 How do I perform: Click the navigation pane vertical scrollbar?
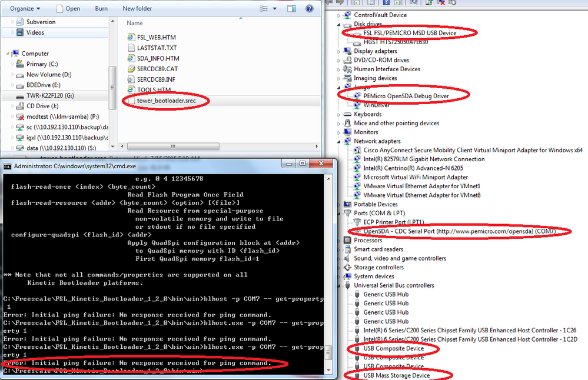coord(112,87)
